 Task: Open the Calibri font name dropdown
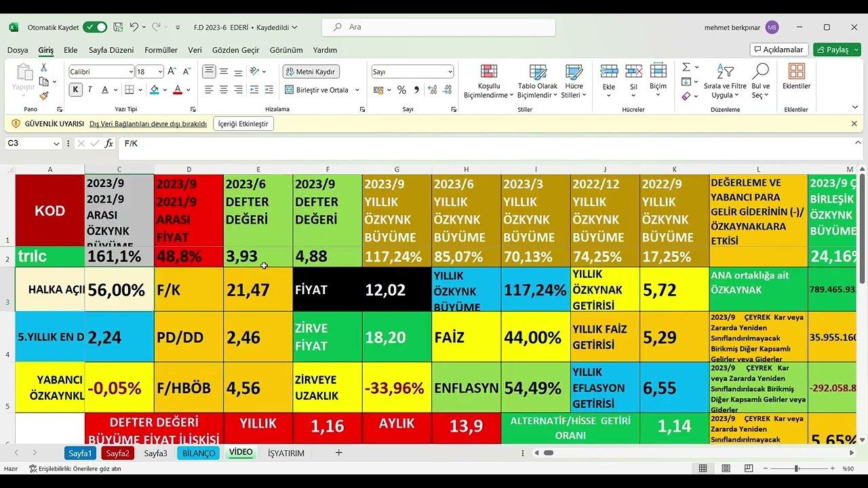131,72
